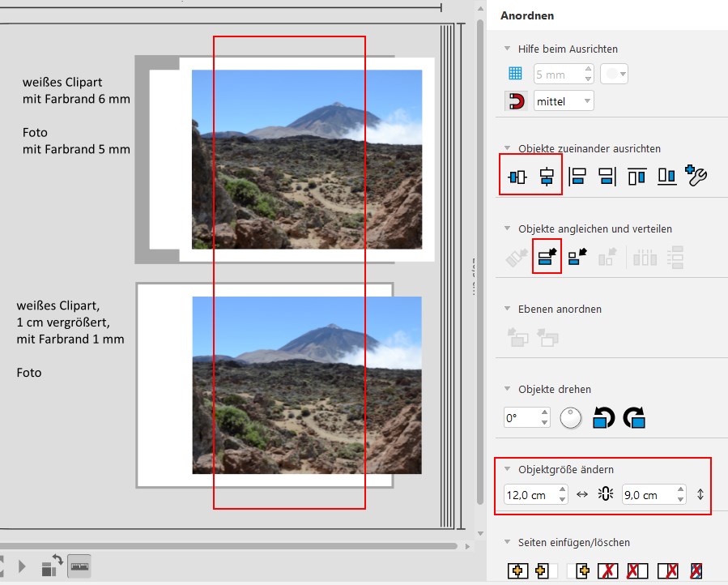Match object width icon in angleichen section
The width and height of the screenshot is (728, 585).
coord(547,257)
